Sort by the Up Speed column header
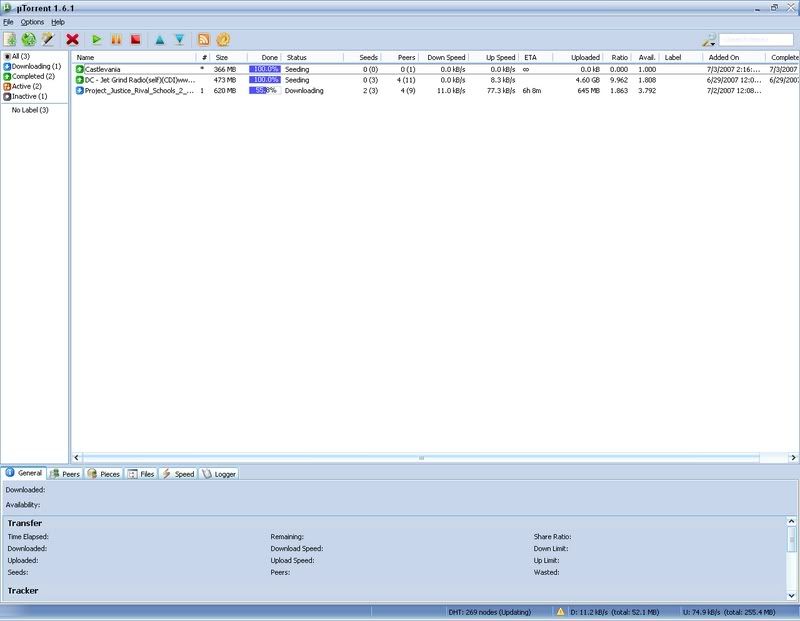The width and height of the screenshot is (800, 621). [x=494, y=58]
